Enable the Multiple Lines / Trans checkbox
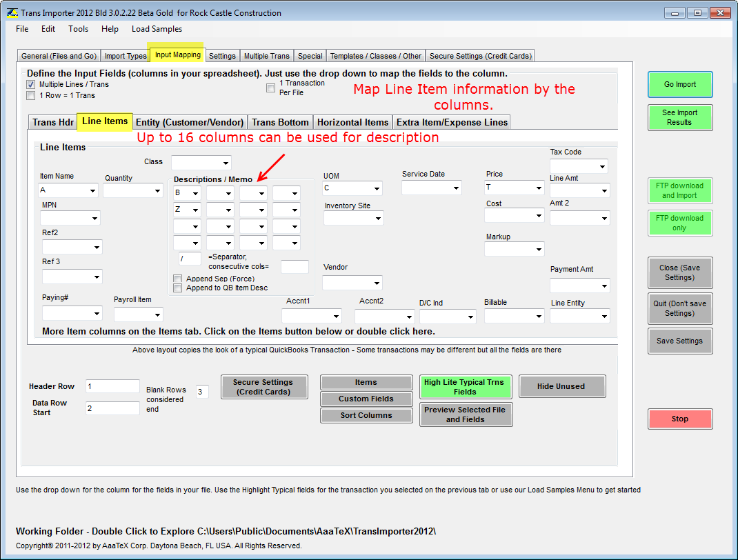 31,85
